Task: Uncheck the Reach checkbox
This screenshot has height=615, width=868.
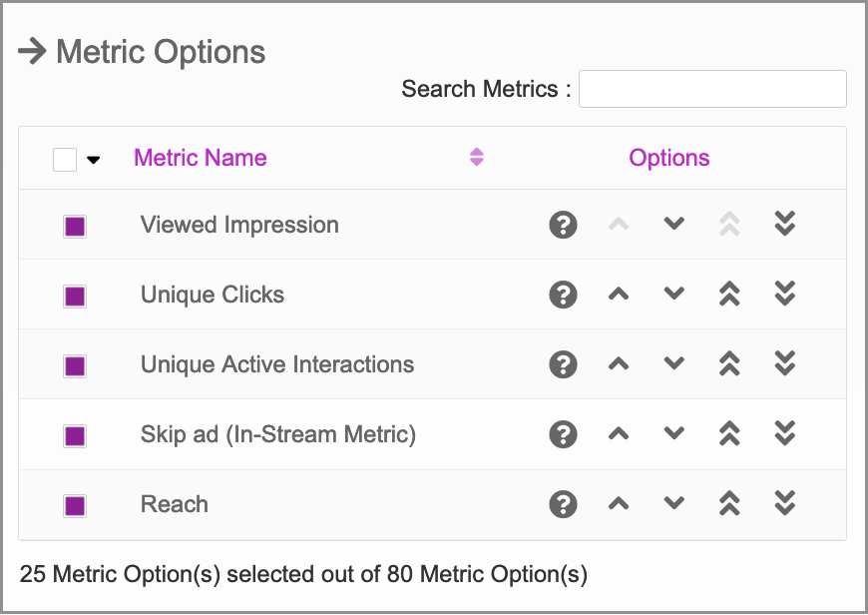Action: pos(75,506)
